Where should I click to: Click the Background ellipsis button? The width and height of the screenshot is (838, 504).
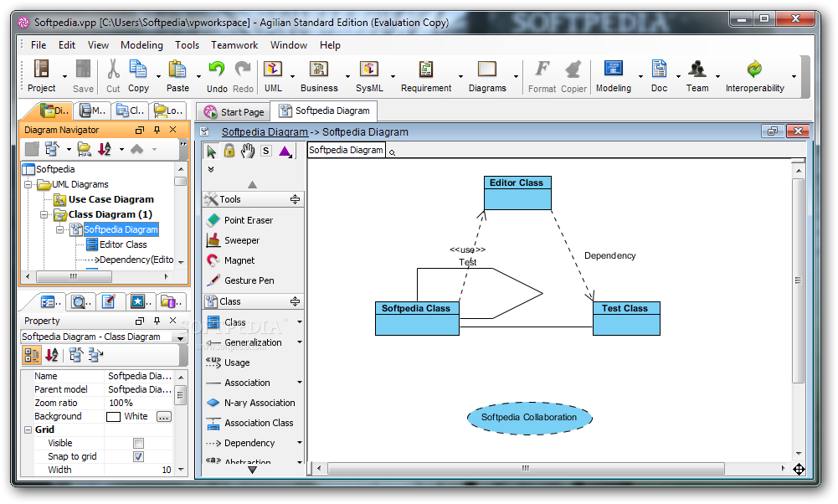pos(164,416)
